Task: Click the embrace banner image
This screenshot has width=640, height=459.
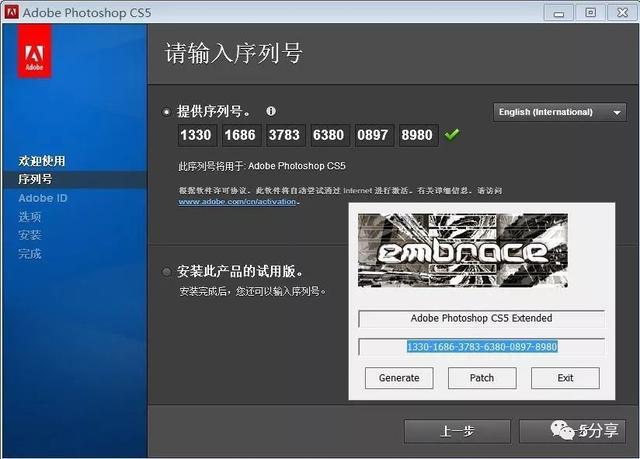Action: [x=463, y=250]
